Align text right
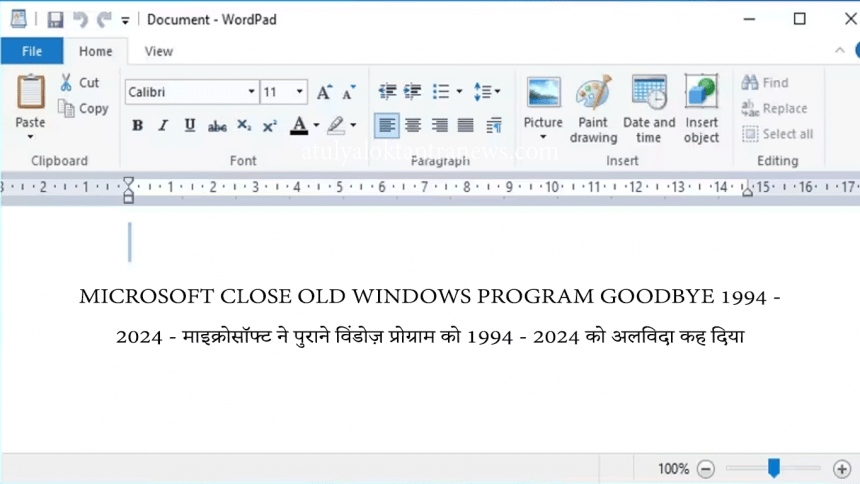 tap(439, 126)
